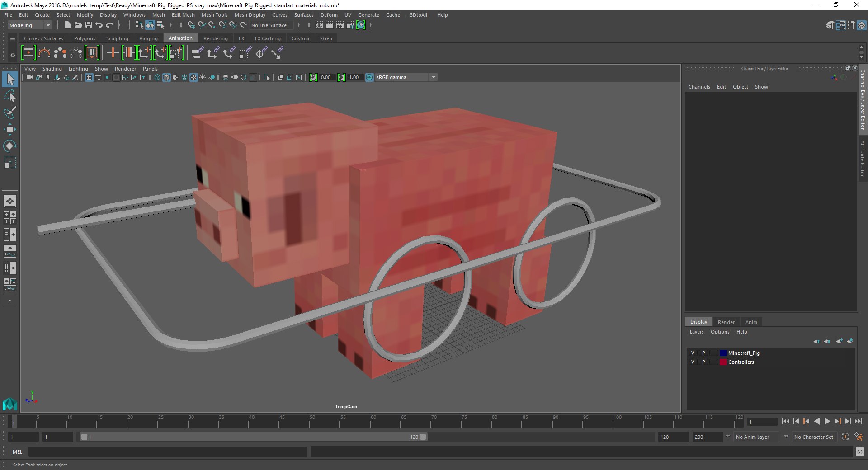The image size is (868, 470).
Task: Toggle display type box of Controllers layer
Action: [x=713, y=362]
